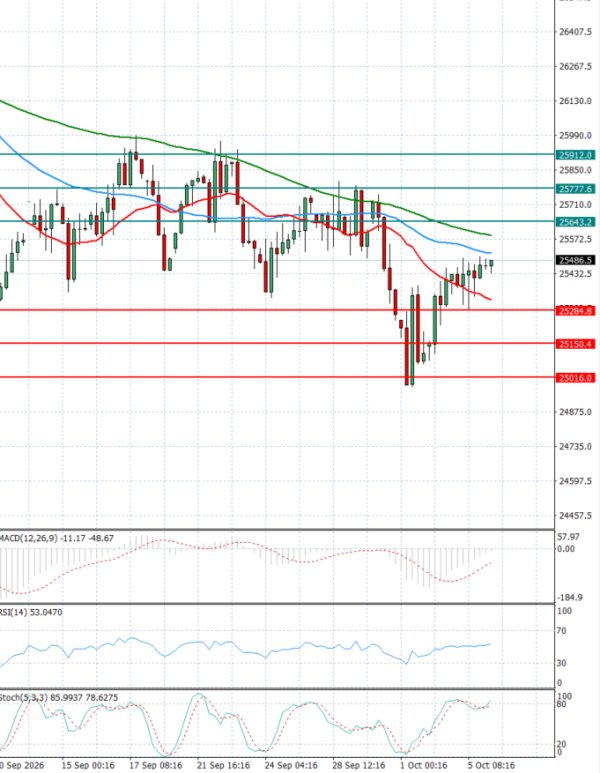The width and height of the screenshot is (600, 773).
Task: Click the Stoch(5,3,3) indicator label
Action: pyautogui.click(x=59, y=698)
